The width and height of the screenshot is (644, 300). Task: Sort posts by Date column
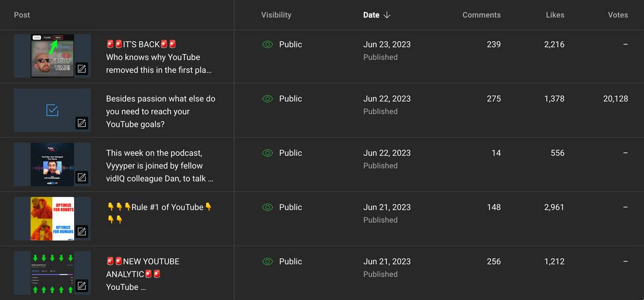[371, 15]
